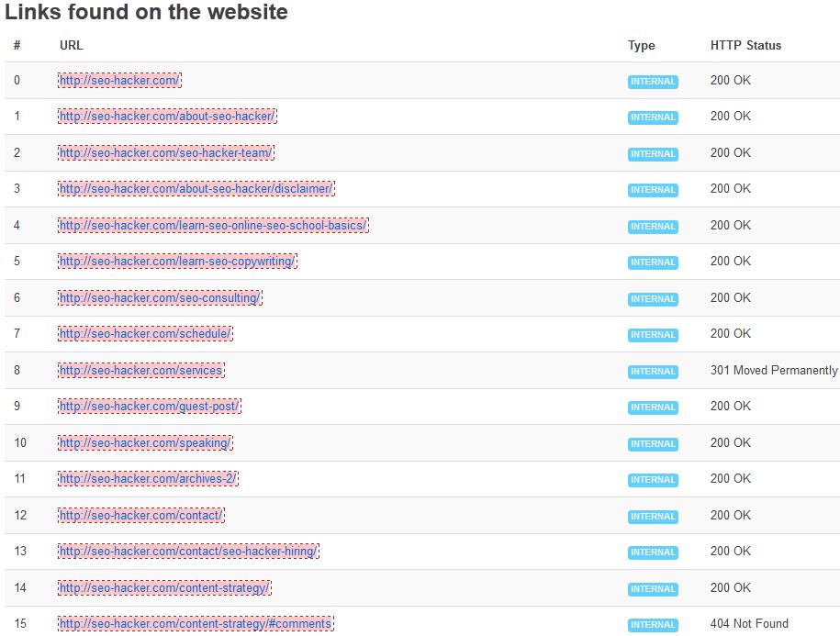Viewport: 840px width, 636px height.
Task: Click the about-seo-hacker URL link
Action: (x=166, y=117)
